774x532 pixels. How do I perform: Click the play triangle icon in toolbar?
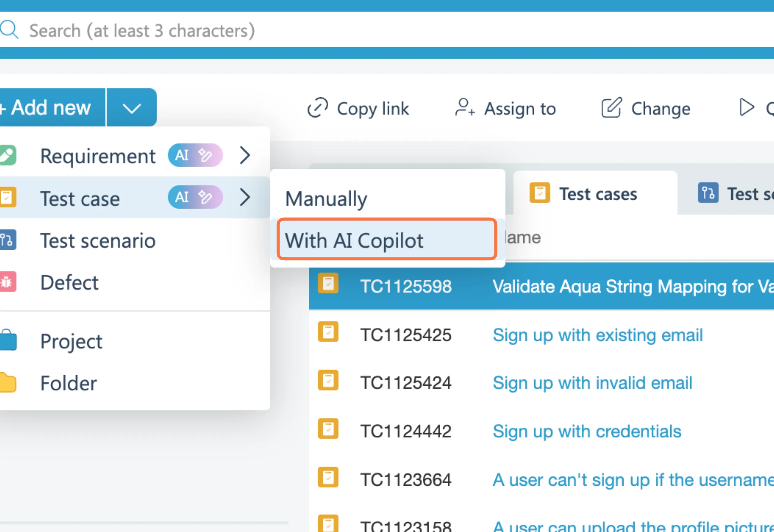point(746,107)
